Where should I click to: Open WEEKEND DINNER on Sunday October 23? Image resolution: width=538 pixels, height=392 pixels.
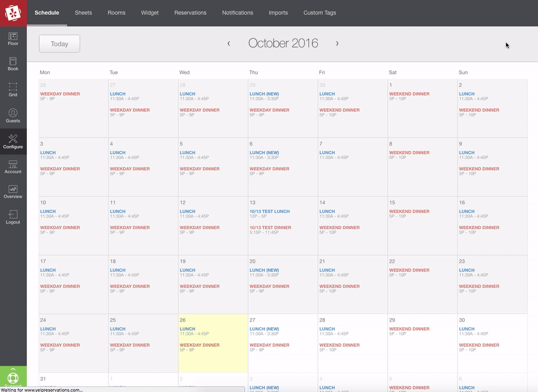[x=479, y=286]
